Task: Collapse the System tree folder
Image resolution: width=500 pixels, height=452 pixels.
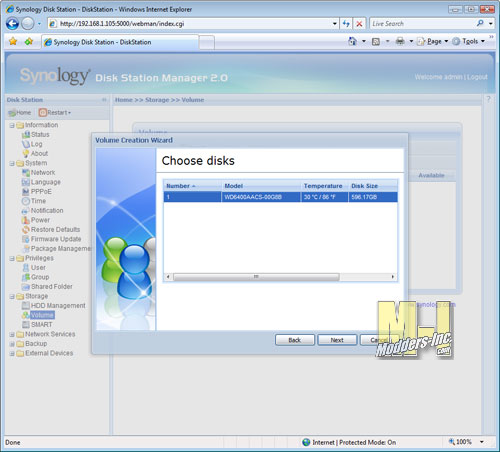Action: point(12,164)
